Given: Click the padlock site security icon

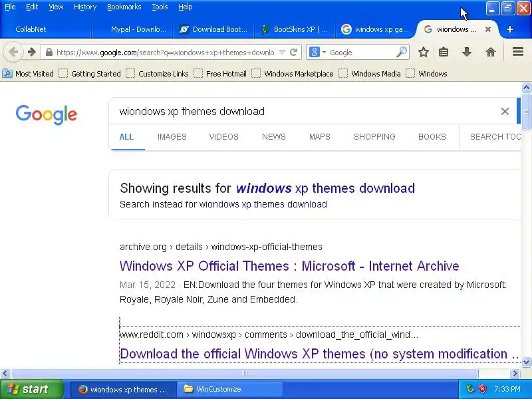Looking at the screenshot, I should [x=49, y=53].
